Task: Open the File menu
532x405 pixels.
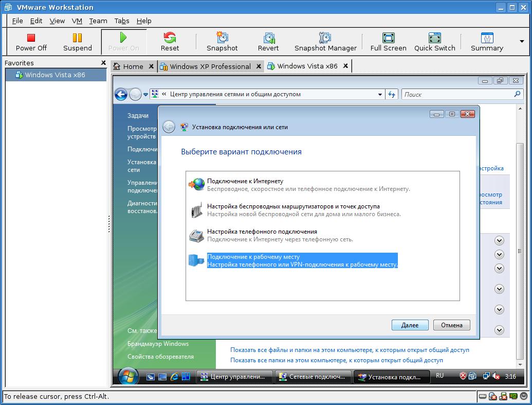Action: coord(17,21)
